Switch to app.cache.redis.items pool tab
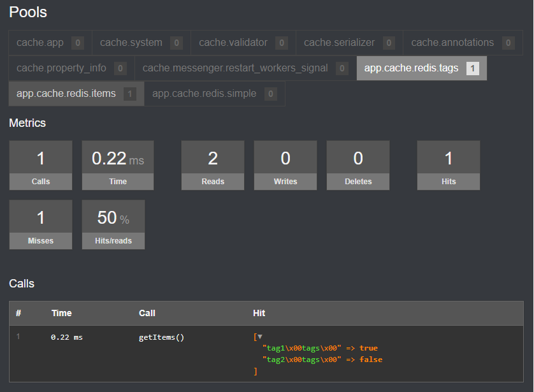The image size is (534, 392). coord(76,94)
